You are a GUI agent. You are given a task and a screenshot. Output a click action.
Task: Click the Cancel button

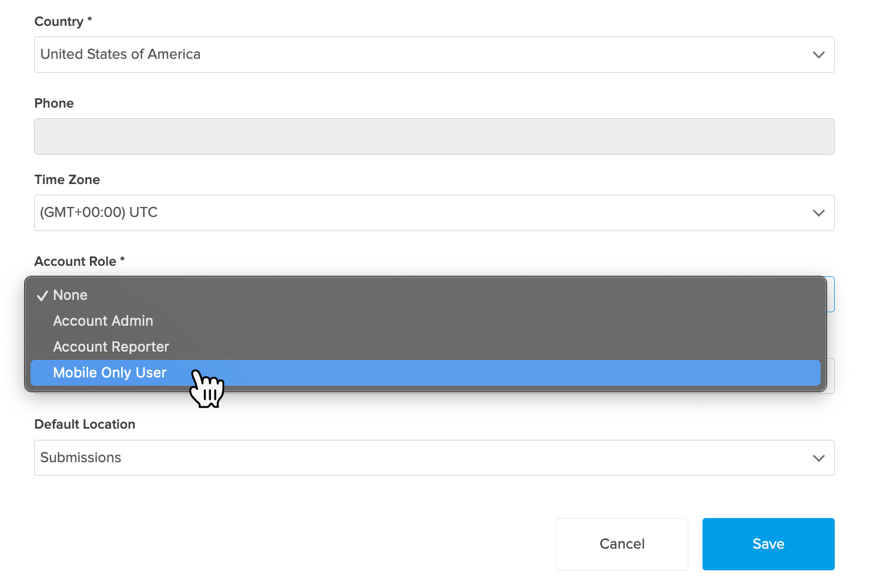pos(621,544)
